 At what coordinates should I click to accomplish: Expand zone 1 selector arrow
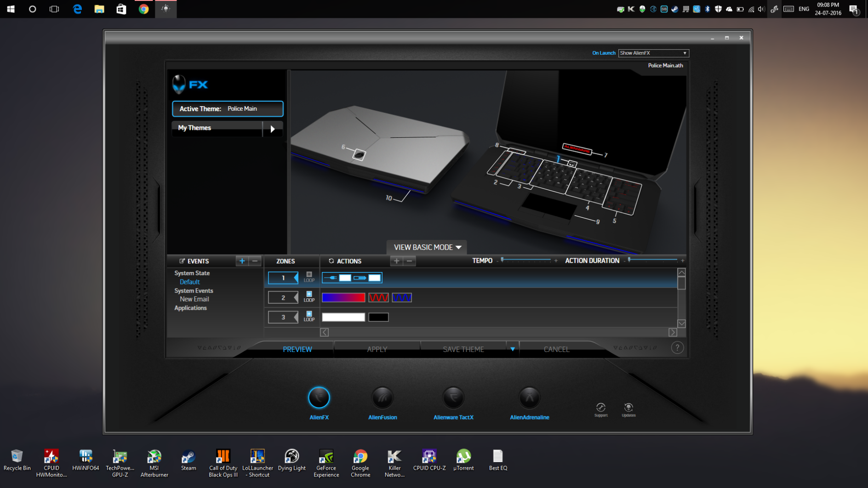point(296,278)
